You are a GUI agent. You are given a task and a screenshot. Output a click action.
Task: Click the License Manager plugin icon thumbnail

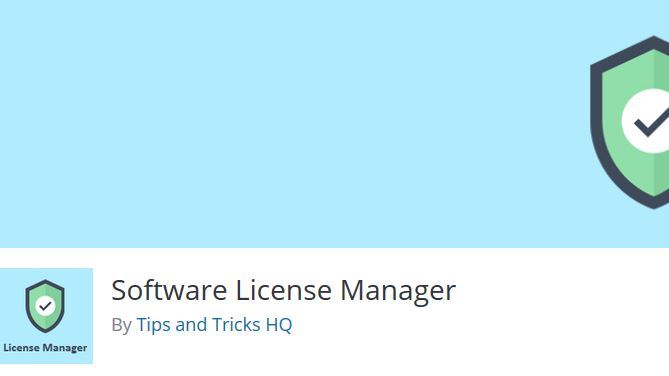(46, 316)
